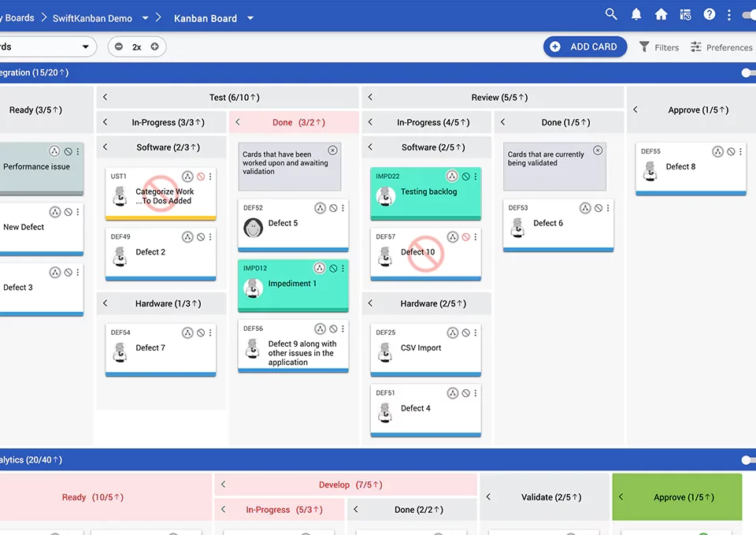This screenshot has height=535, width=756.
Task: Open the calendar history icon in header
Action: [x=685, y=14]
